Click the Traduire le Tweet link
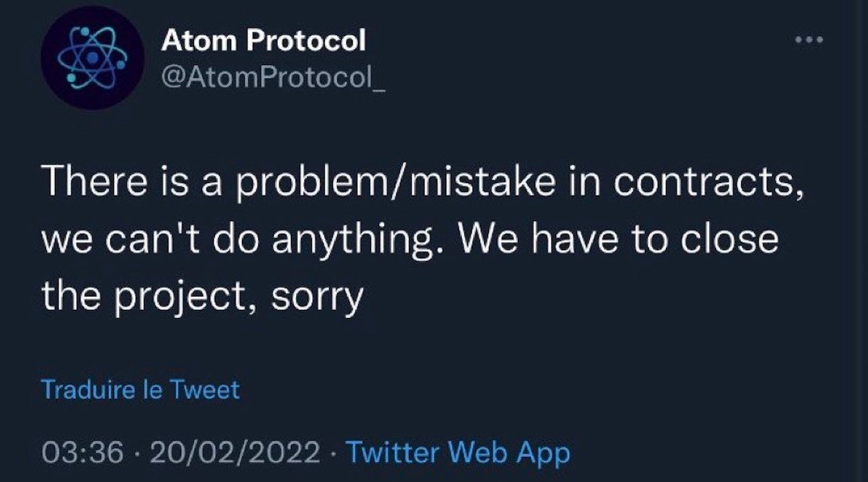The height and width of the screenshot is (482, 868). pyautogui.click(x=140, y=390)
